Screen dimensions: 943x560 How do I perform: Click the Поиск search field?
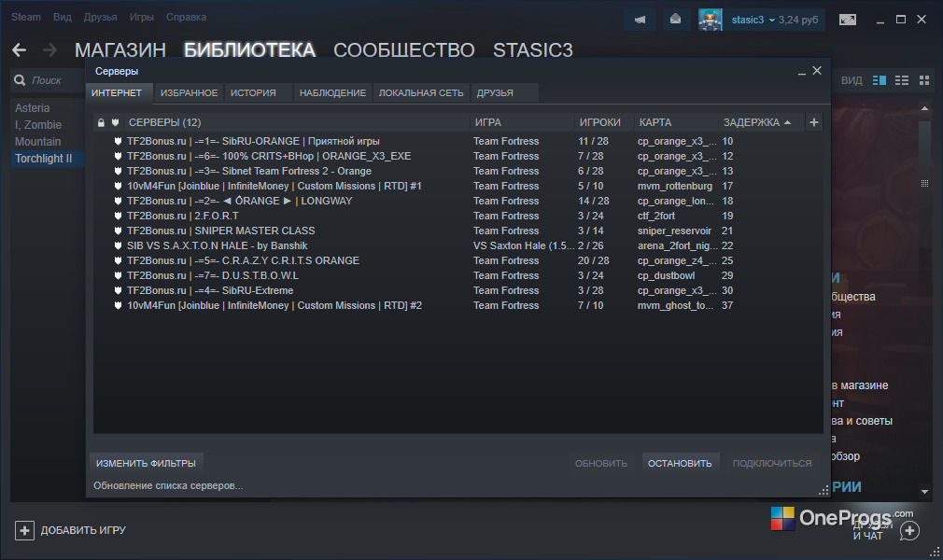47,80
